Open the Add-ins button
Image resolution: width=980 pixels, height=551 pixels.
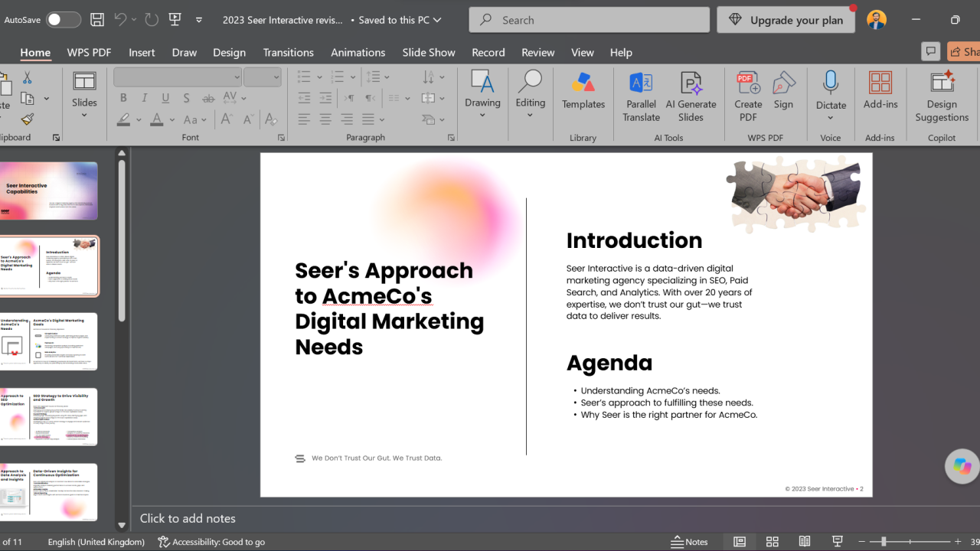(x=880, y=90)
